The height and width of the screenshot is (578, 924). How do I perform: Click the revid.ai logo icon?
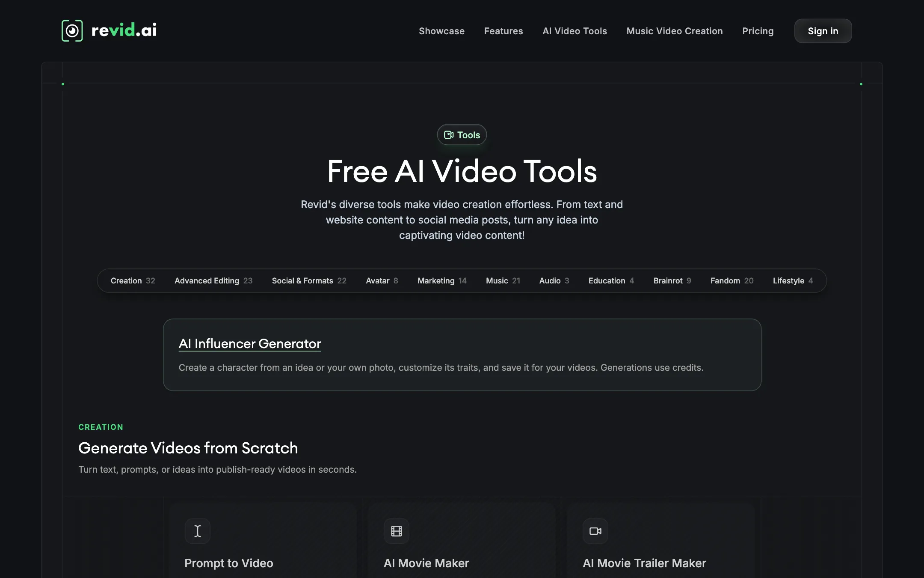72,31
